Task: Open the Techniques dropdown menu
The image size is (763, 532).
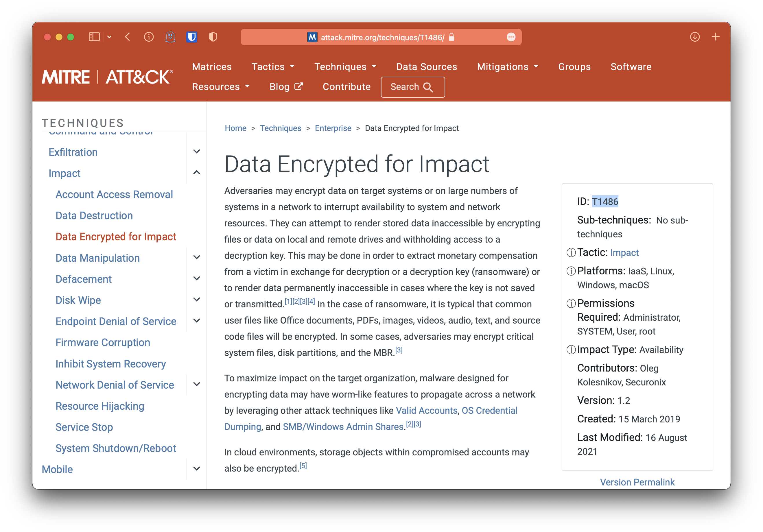Action: [345, 67]
